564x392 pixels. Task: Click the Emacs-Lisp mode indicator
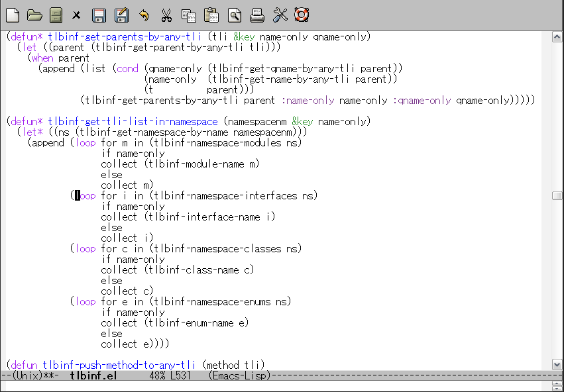[x=239, y=376]
